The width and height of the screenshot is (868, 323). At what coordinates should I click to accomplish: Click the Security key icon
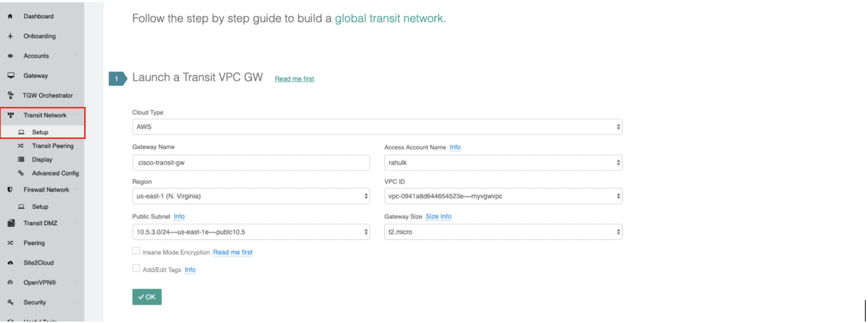[x=10, y=302]
